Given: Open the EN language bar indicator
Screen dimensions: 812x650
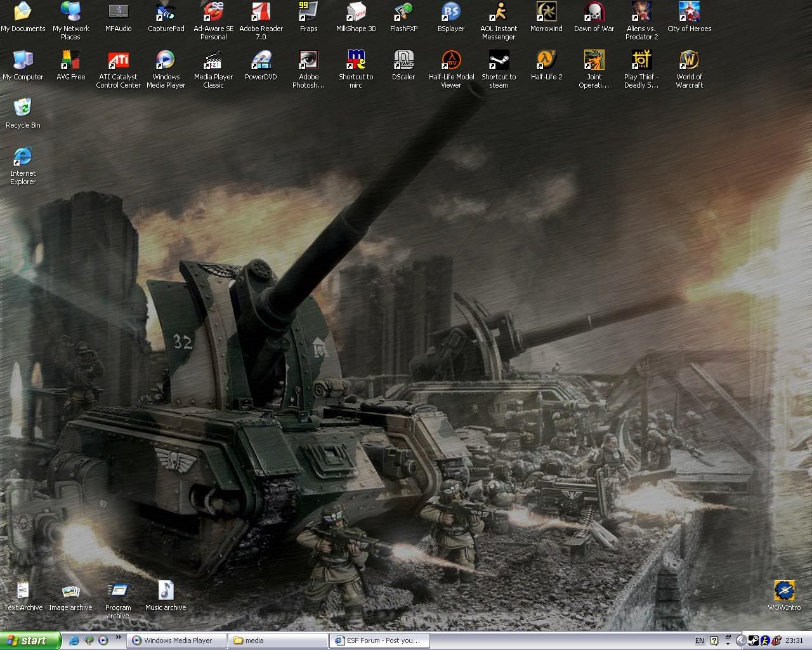Looking at the screenshot, I should point(700,641).
